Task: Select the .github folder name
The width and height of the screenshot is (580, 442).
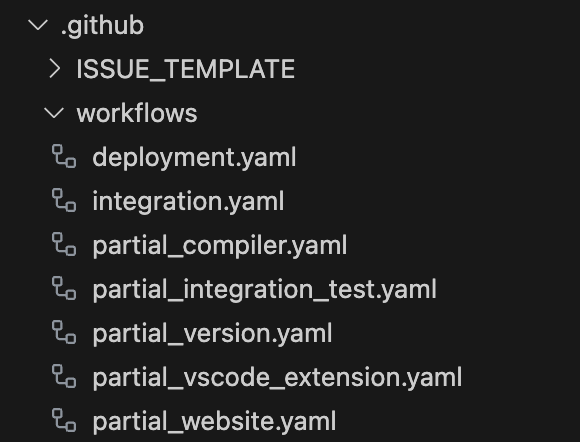Action: (102, 26)
